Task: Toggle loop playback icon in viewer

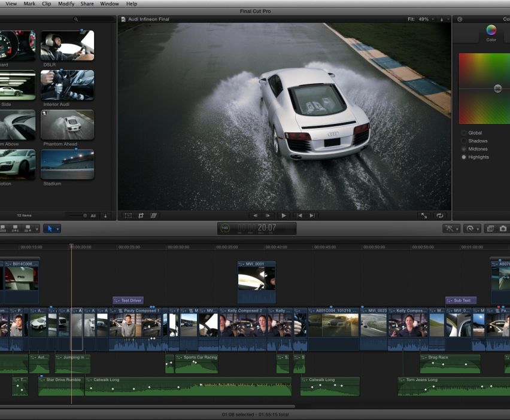Action: (x=440, y=215)
